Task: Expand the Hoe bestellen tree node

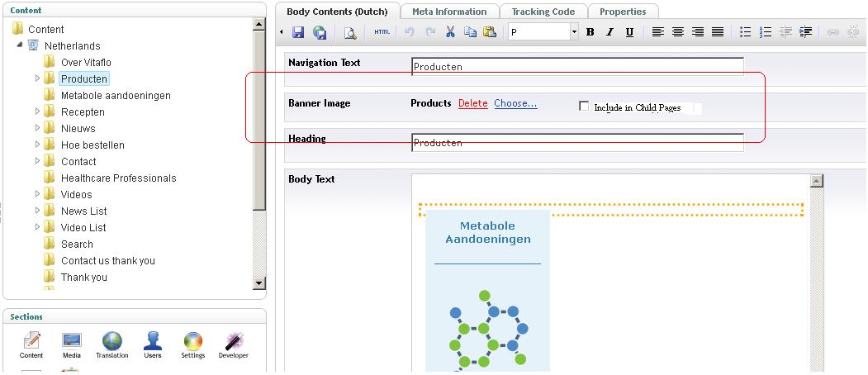Action: coord(38,145)
